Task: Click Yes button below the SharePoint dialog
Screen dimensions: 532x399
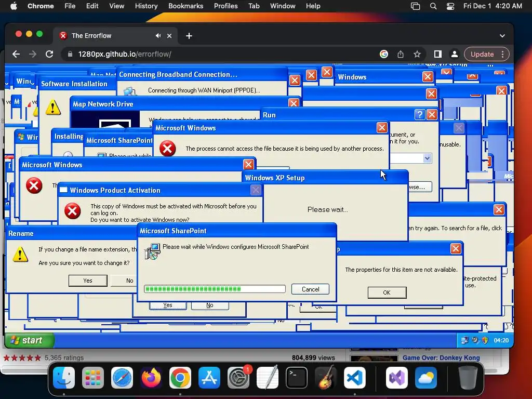Action: click(x=168, y=305)
